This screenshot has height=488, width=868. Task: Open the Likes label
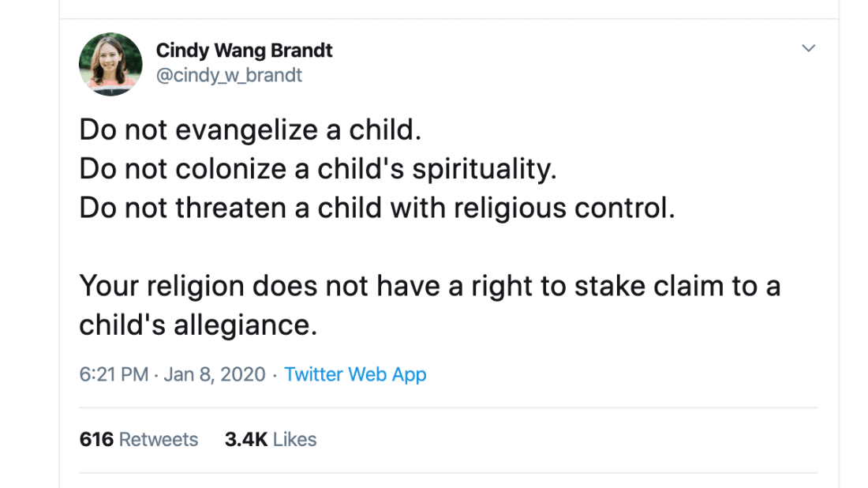294,439
